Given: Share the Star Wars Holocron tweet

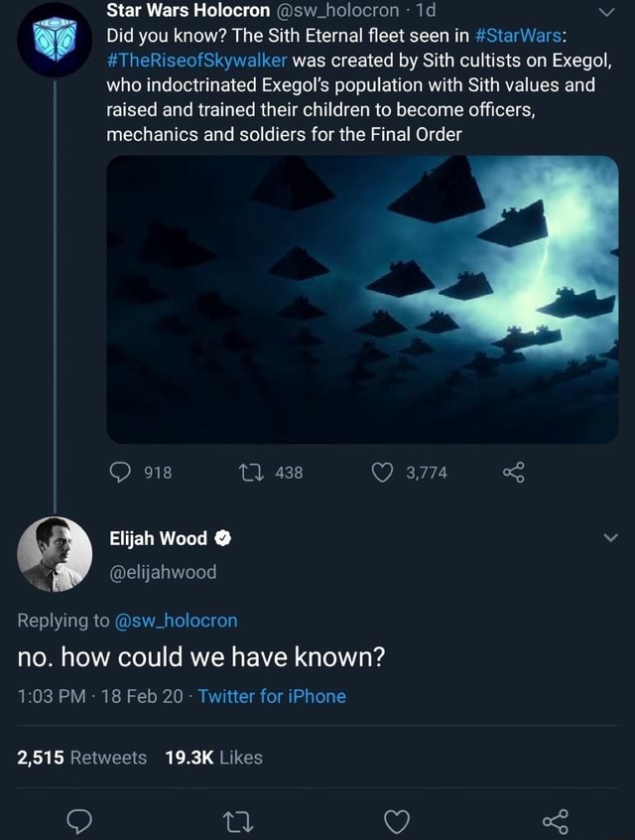Looking at the screenshot, I should coord(512,474).
